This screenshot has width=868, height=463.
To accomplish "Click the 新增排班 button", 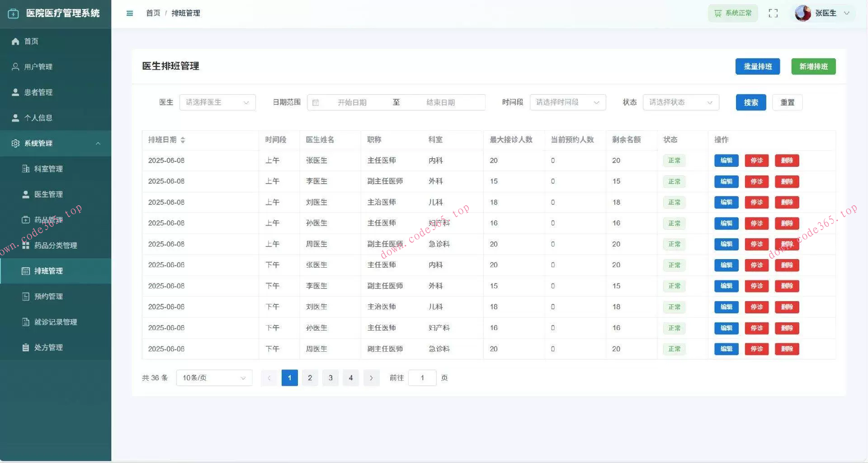I will pyautogui.click(x=813, y=66).
